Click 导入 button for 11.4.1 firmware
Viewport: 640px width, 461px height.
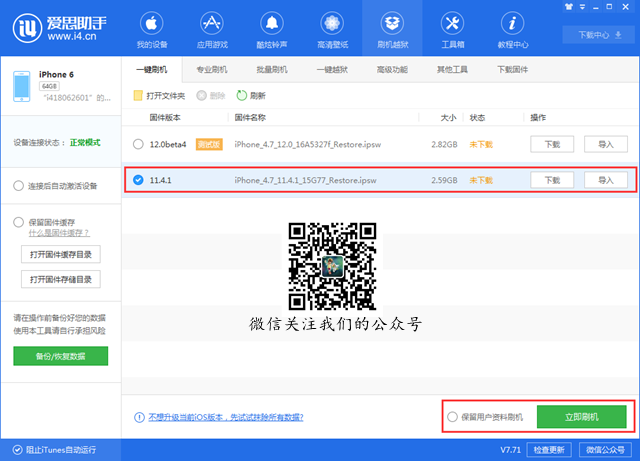coord(606,180)
